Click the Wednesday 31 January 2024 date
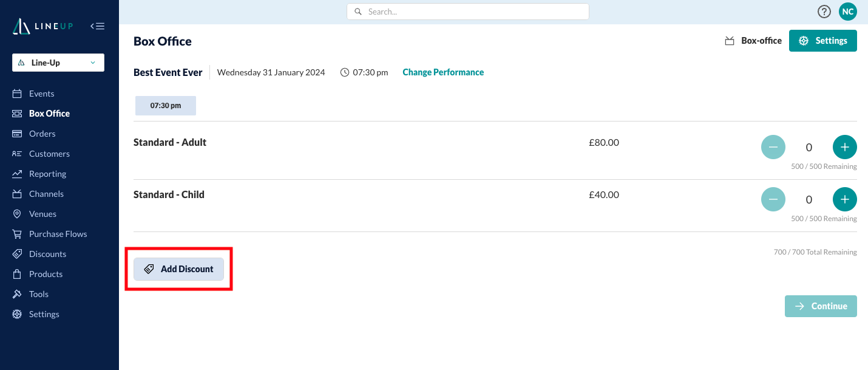The image size is (868, 370). click(271, 72)
